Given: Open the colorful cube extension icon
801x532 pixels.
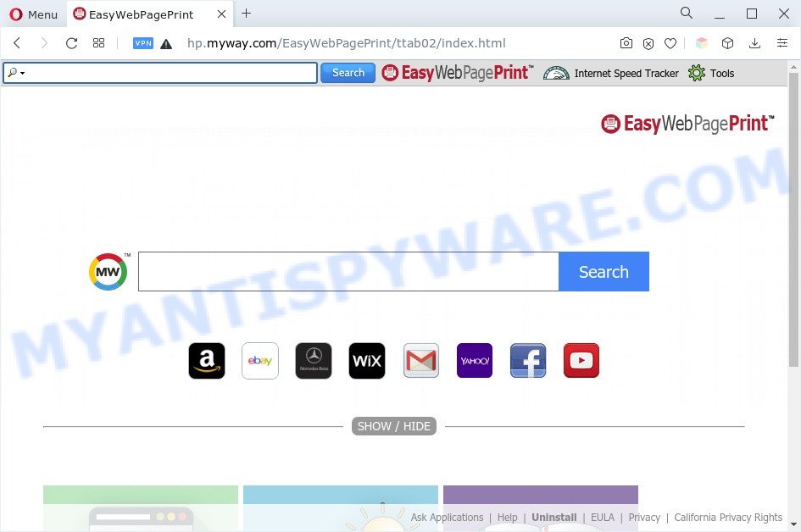Looking at the screenshot, I should pos(702,43).
